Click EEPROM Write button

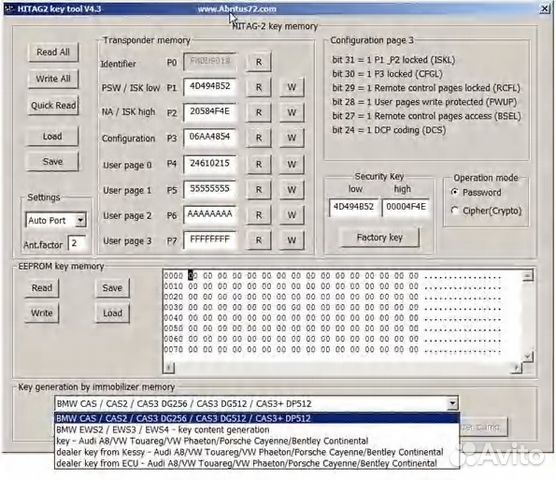42,313
